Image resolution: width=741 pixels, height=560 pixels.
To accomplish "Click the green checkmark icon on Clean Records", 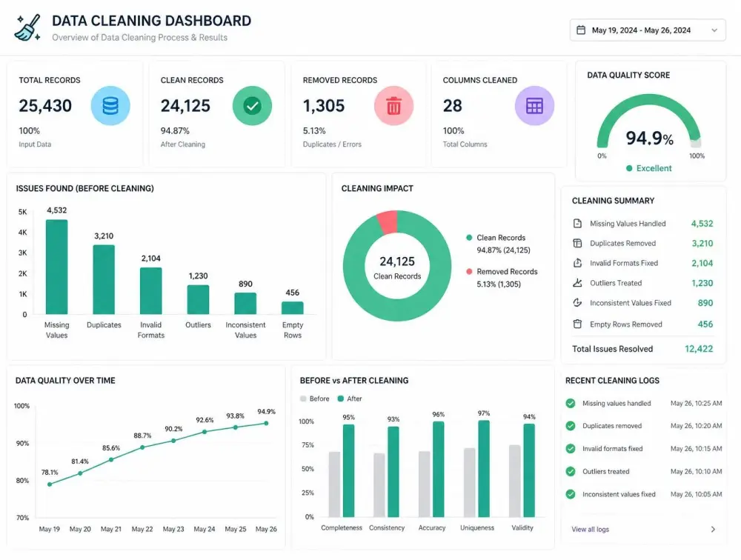I will (x=252, y=105).
